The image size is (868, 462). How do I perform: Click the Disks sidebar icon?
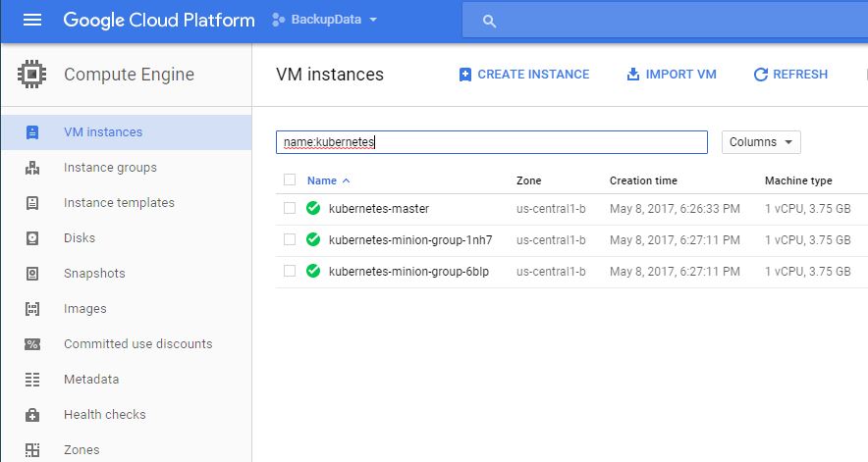click(x=32, y=238)
